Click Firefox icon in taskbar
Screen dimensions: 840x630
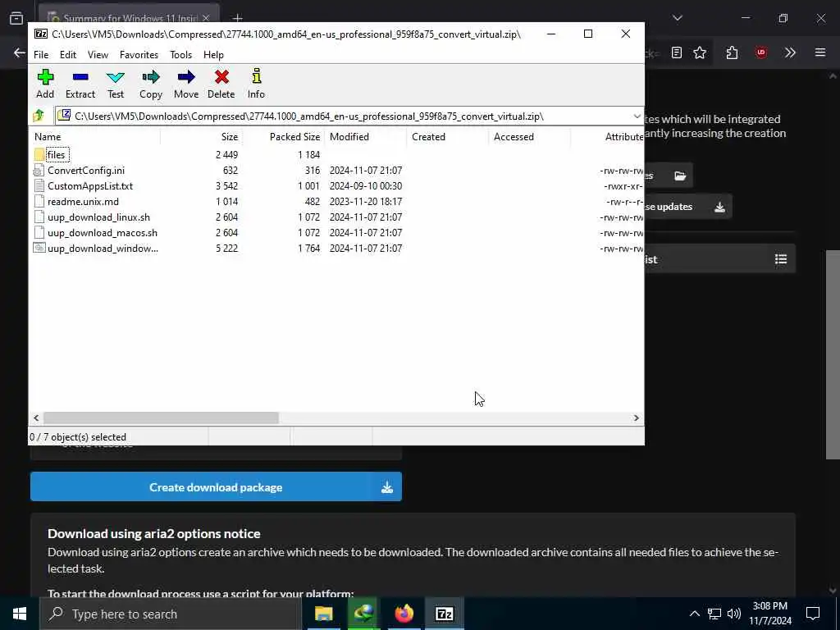point(404,614)
